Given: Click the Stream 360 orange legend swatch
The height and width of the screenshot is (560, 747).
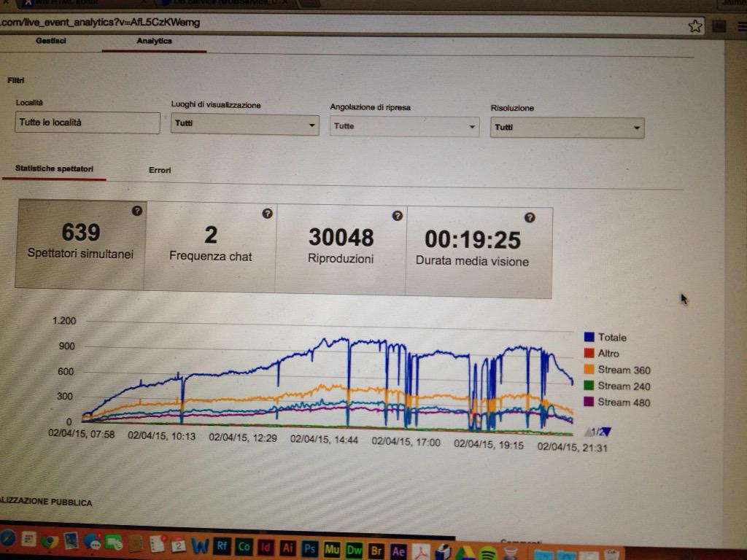Looking at the screenshot, I should (589, 369).
